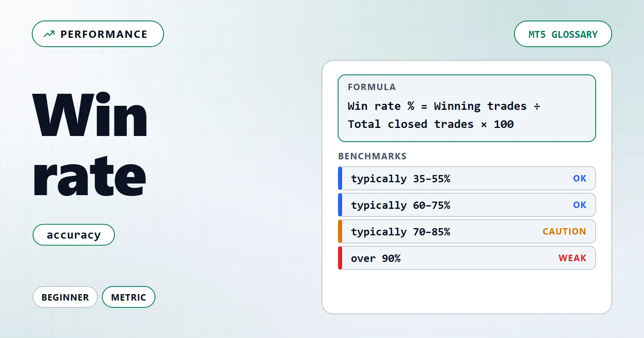Click the formula line 'Win rate % = Winning trades ÷'
The image size is (644, 338).
click(x=444, y=106)
